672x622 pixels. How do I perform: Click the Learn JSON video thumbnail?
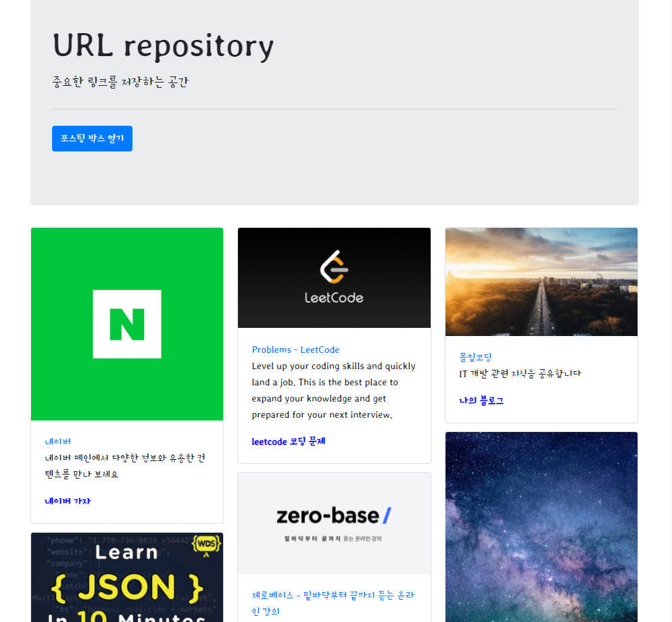(126, 577)
